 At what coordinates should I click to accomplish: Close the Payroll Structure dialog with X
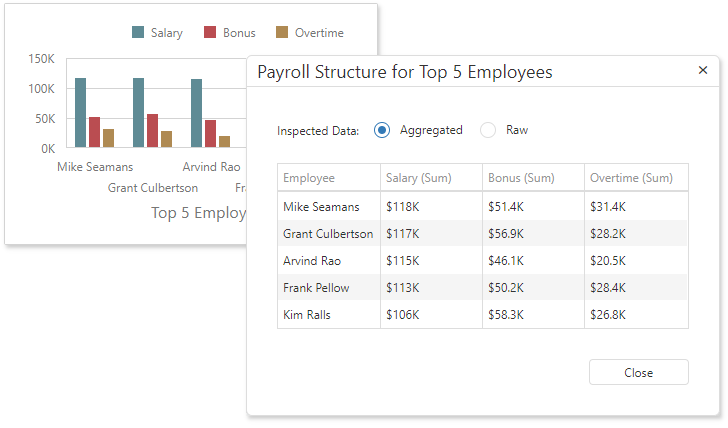pos(702,71)
